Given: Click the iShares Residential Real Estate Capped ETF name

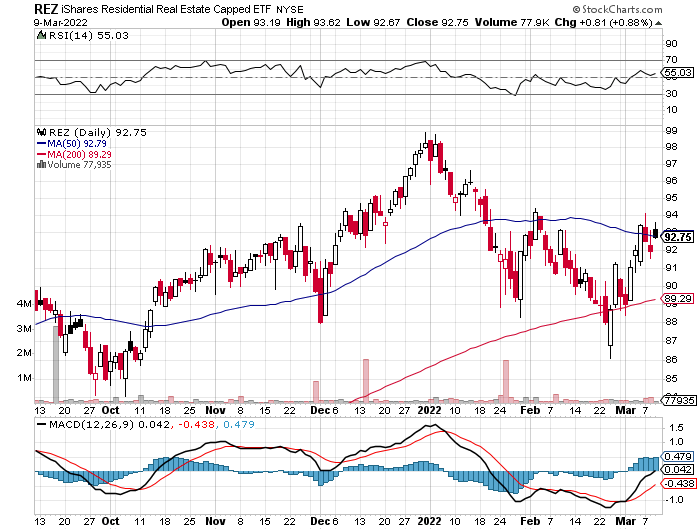Looking at the screenshot, I should (x=166, y=9).
